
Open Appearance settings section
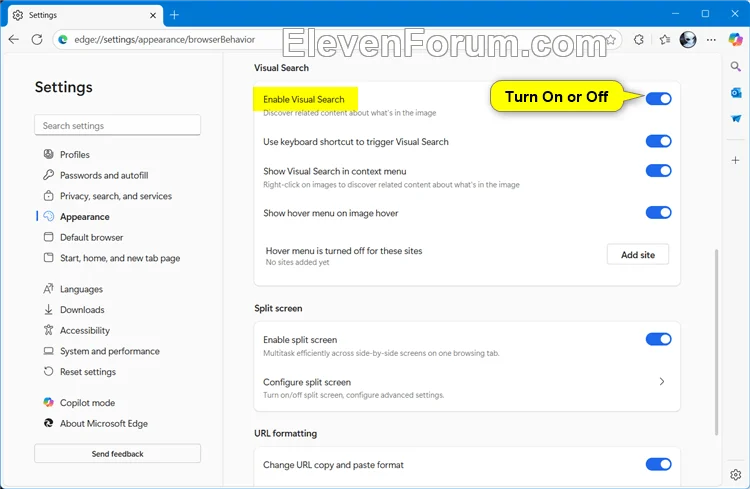pos(85,217)
